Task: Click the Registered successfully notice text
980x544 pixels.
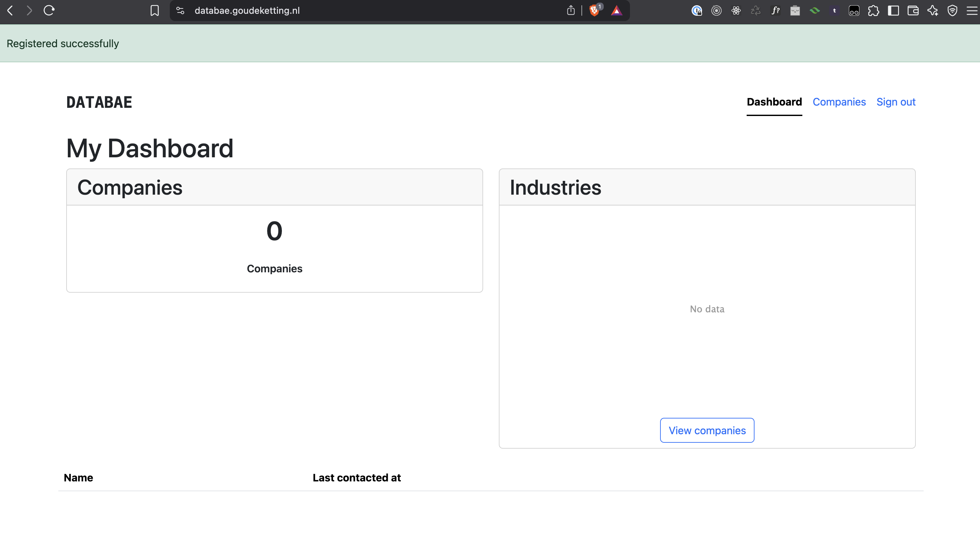Action: [x=63, y=43]
